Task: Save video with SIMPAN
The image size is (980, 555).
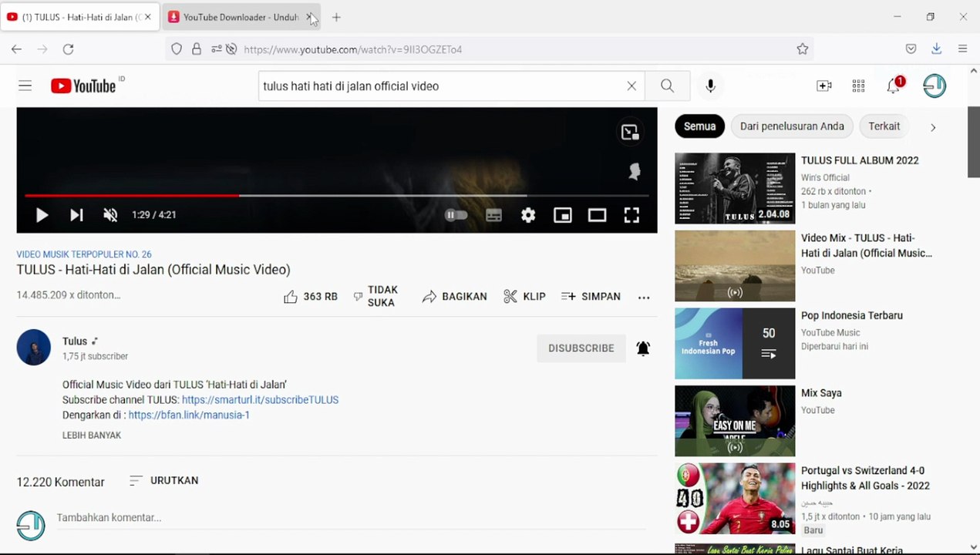Action: point(591,297)
